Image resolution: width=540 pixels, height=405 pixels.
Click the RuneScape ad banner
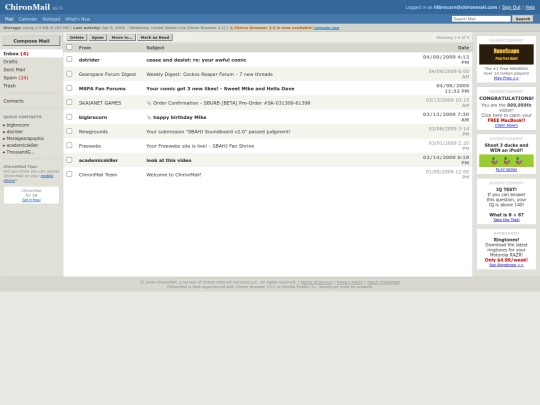coord(506,54)
